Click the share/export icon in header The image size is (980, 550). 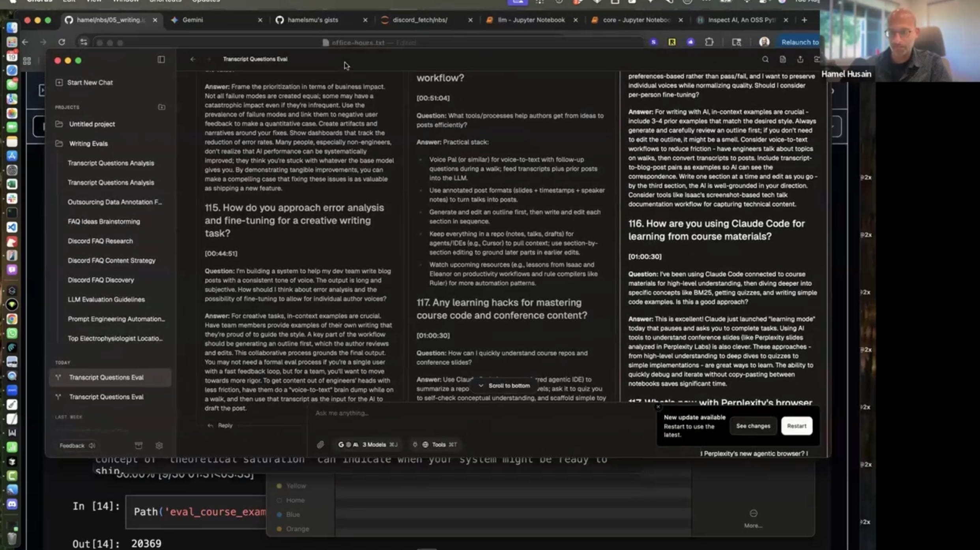click(x=800, y=60)
